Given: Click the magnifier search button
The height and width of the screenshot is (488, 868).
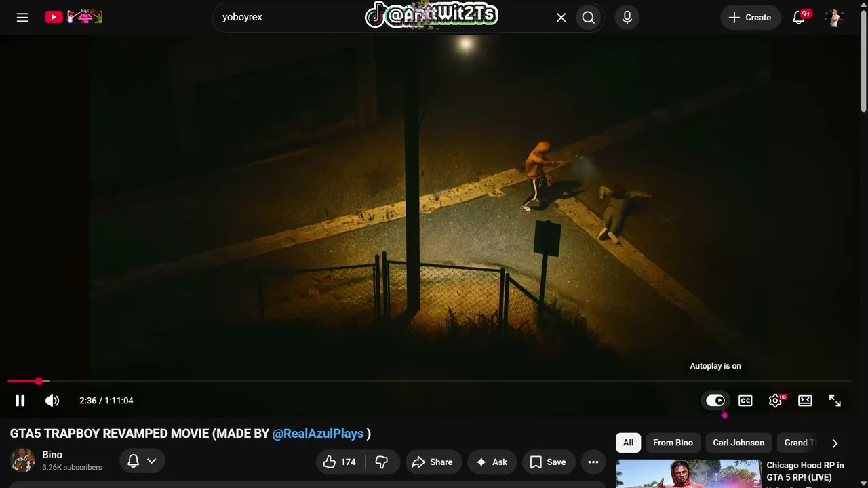Looking at the screenshot, I should click(x=589, y=18).
